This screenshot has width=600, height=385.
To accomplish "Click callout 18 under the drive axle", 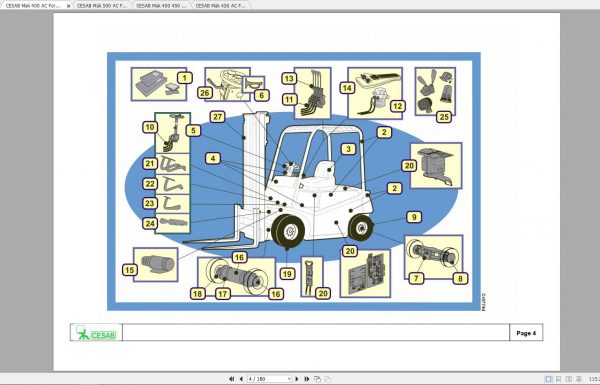I will 197,294.
